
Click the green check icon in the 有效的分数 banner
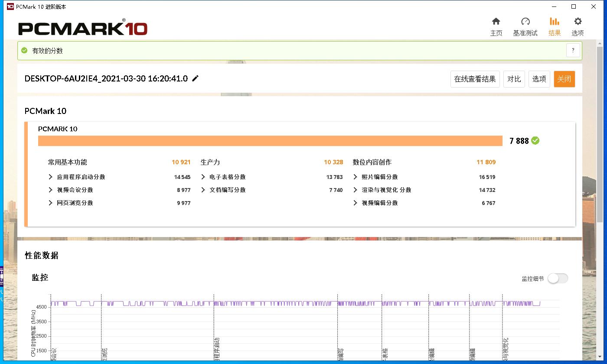coord(25,50)
